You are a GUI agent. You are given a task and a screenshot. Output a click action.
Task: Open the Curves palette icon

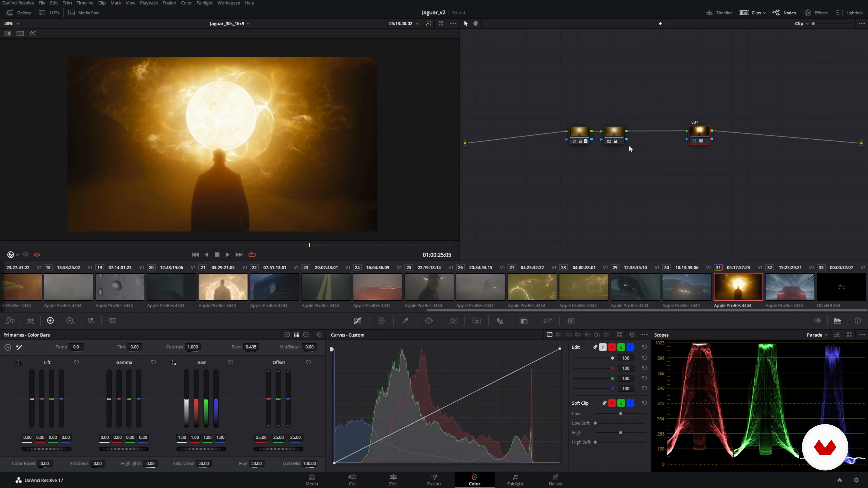(358, 321)
